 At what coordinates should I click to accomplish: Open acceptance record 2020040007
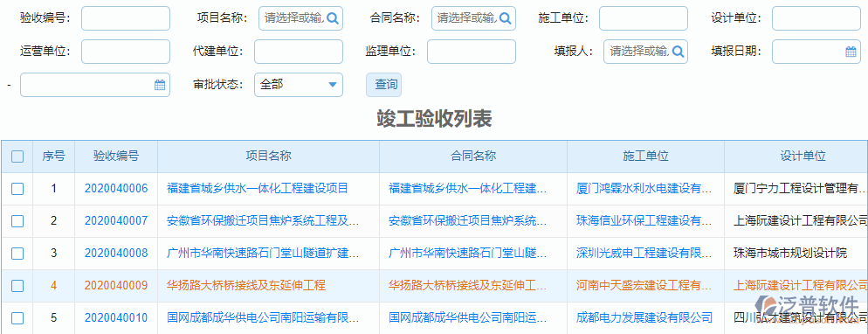[116, 221]
